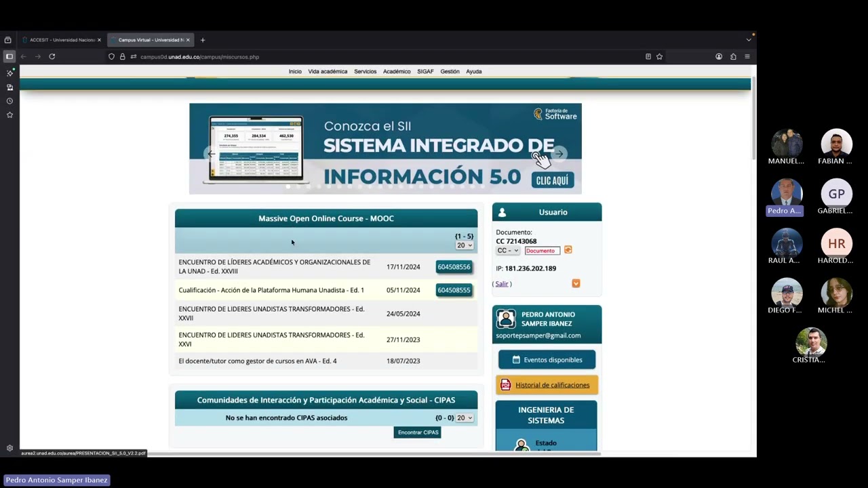Open Historial de calificaciones PDF link
The height and width of the screenshot is (488, 868).
(x=553, y=385)
